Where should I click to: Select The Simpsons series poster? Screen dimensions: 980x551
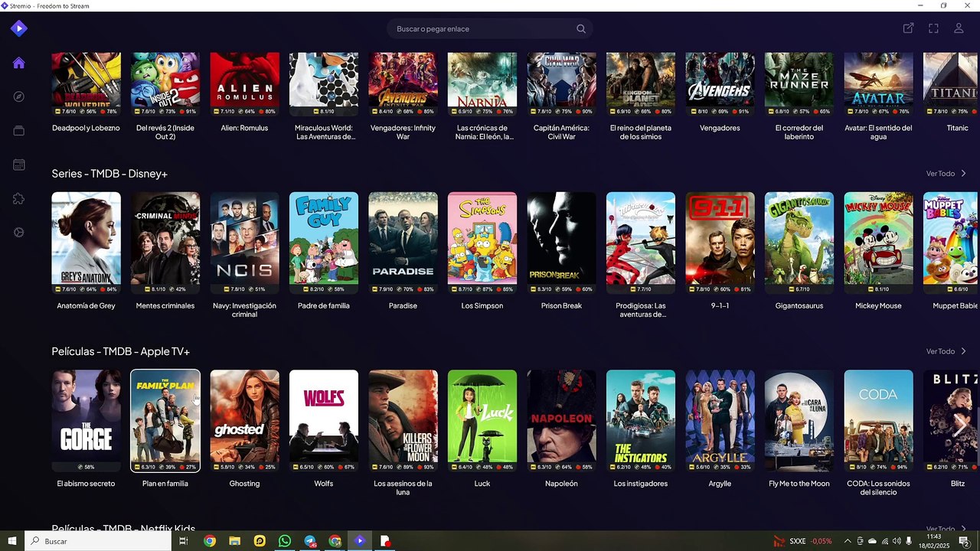[482, 243]
